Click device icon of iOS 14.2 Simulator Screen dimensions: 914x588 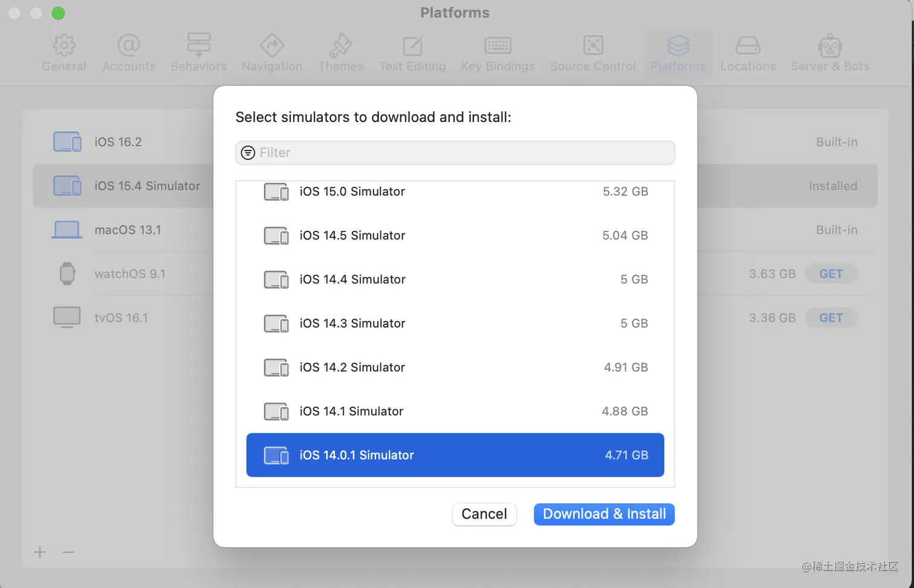276,367
